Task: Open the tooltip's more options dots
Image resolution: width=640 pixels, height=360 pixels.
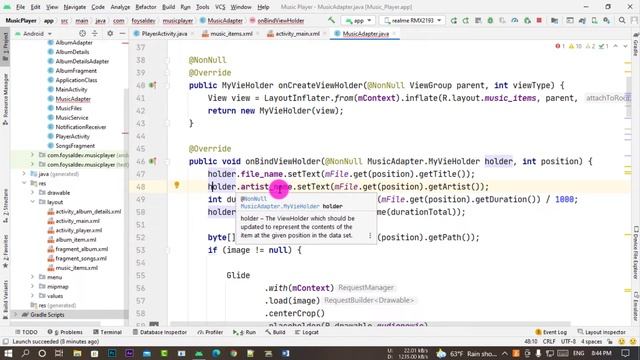Action: pyautogui.click(x=370, y=236)
